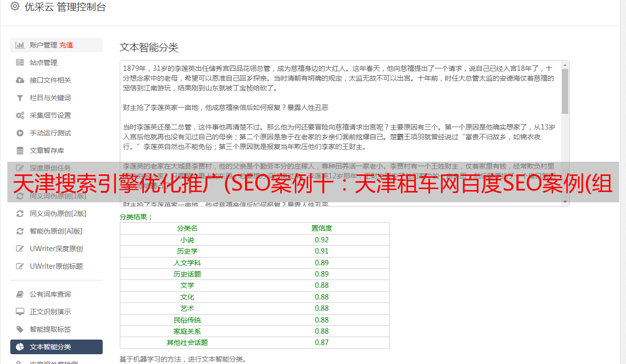The height and width of the screenshot is (364, 626).
Task: Click the monitor icon beside 正文识别演示
Action: pos(20,312)
